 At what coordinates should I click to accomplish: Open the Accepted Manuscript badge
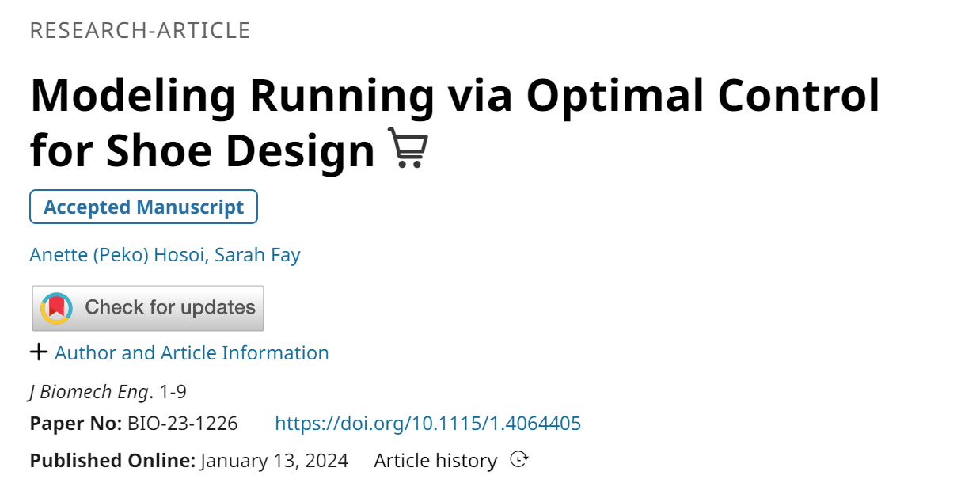(143, 207)
